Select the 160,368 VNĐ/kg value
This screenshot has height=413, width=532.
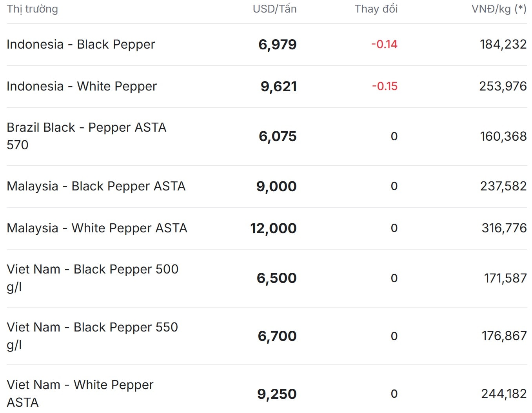503,136
